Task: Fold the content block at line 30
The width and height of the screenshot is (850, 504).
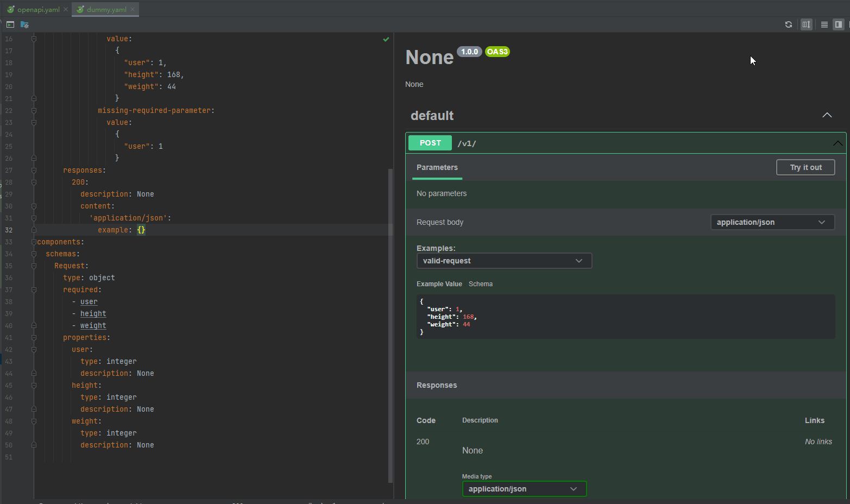Action: [34, 206]
